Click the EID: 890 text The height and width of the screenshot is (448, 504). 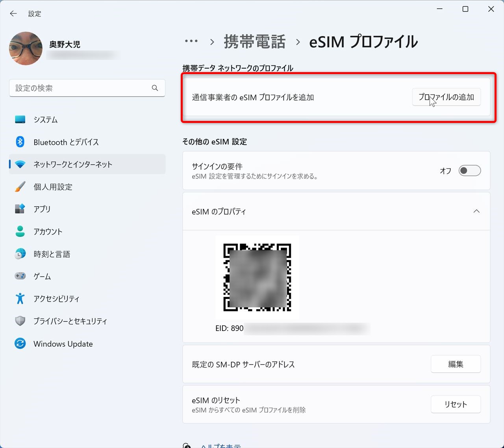tap(230, 328)
